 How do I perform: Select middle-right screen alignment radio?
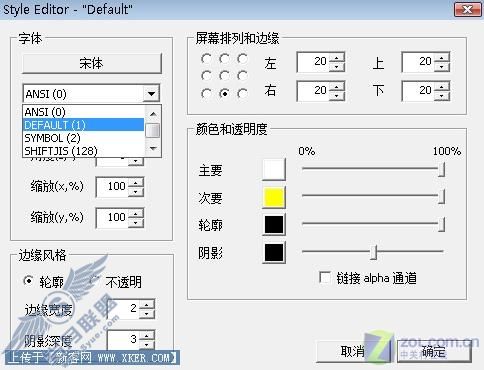coord(242,76)
